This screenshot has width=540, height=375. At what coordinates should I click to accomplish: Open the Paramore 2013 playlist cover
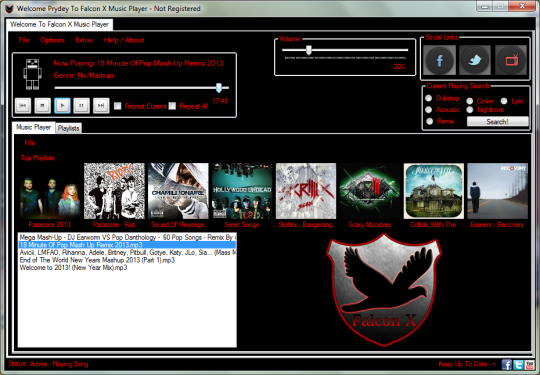50,191
